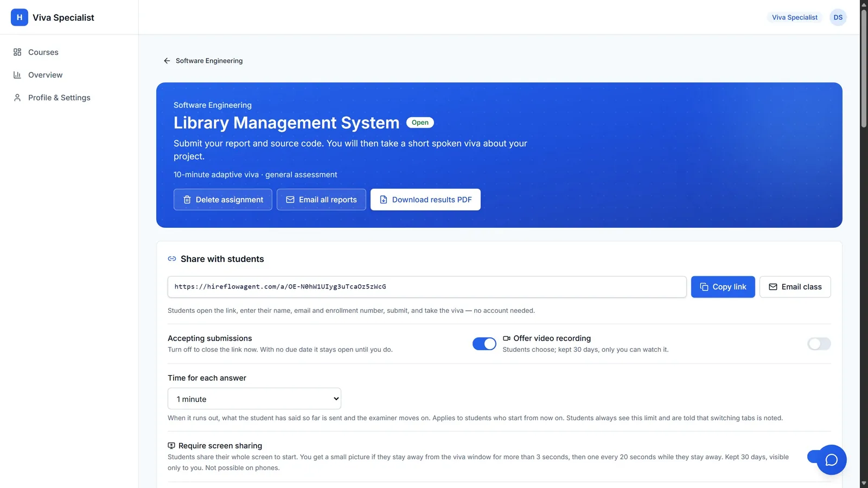The height and width of the screenshot is (488, 868).
Task: Click the Delete assignment button
Action: click(223, 200)
